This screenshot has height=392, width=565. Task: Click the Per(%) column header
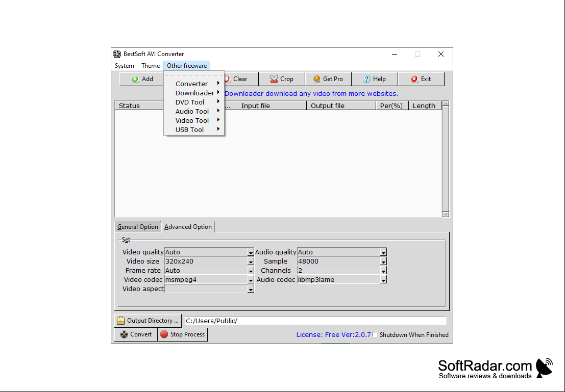coord(392,106)
